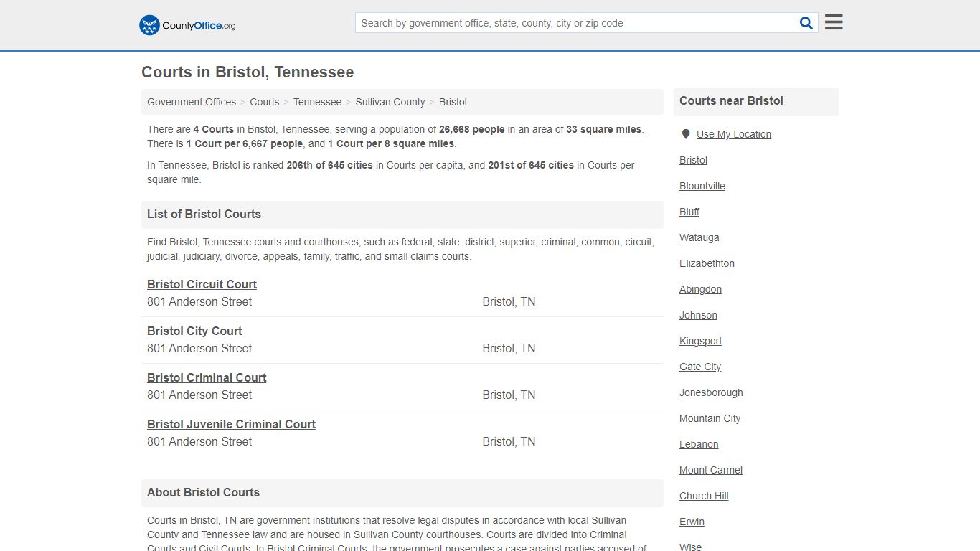
Task: Open Bristol Juvenile Criminal Court listing
Action: tap(231, 424)
